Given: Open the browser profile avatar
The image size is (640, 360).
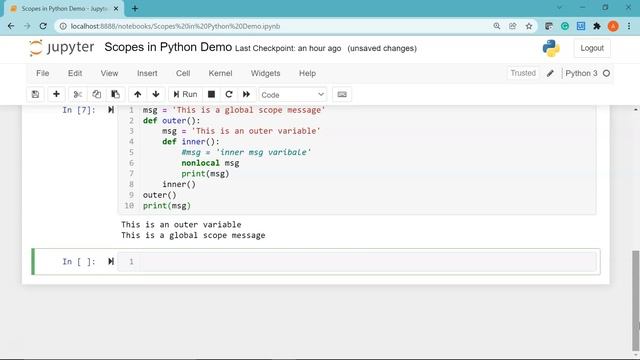Looking at the screenshot, I should click(x=613, y=26).
